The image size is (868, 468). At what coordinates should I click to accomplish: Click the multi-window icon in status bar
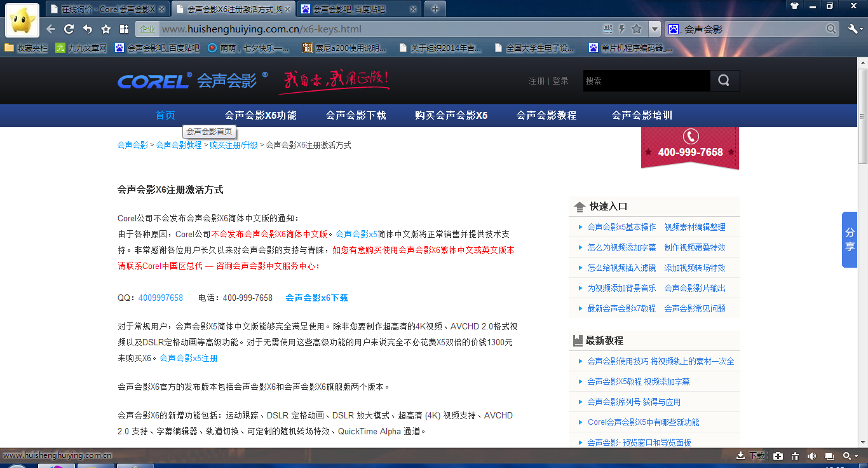[829, 456]
